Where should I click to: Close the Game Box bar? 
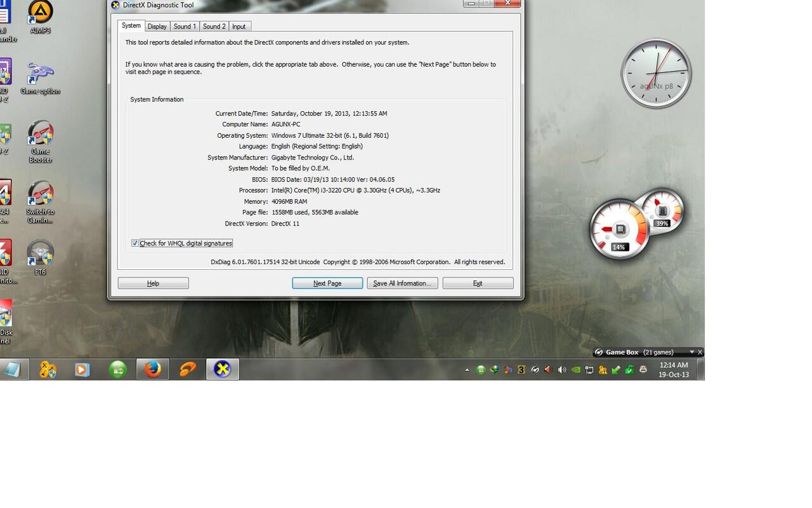click(x=700, y=352)
